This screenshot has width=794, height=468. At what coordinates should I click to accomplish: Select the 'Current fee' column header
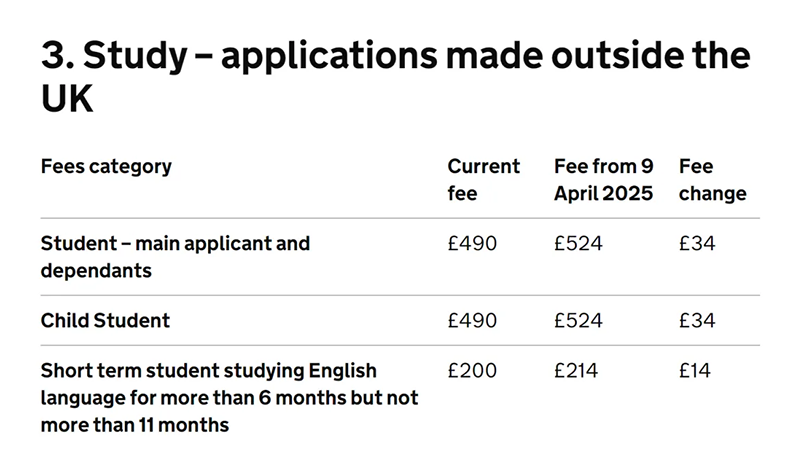tap(483, 180)
